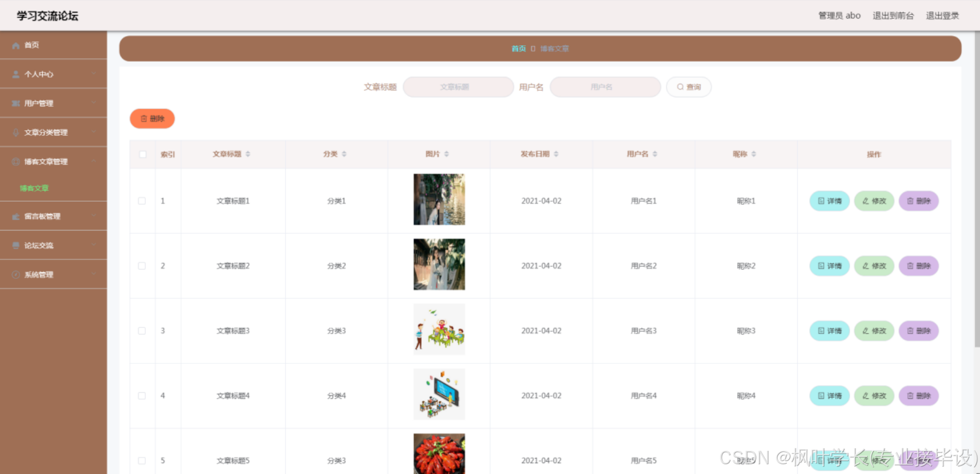
Task: Click the home icon beside 首页 in sidebar
Action: [16, 45]
